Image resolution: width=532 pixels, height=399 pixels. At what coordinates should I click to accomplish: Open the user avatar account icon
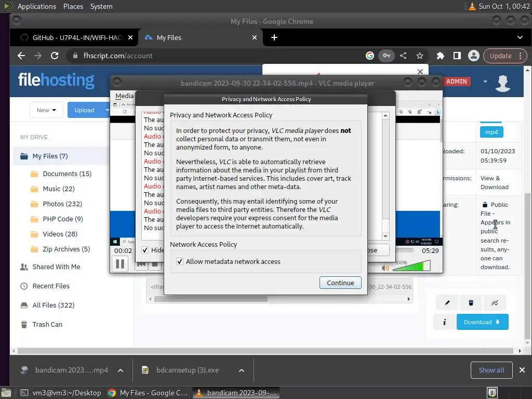(502, 83)
